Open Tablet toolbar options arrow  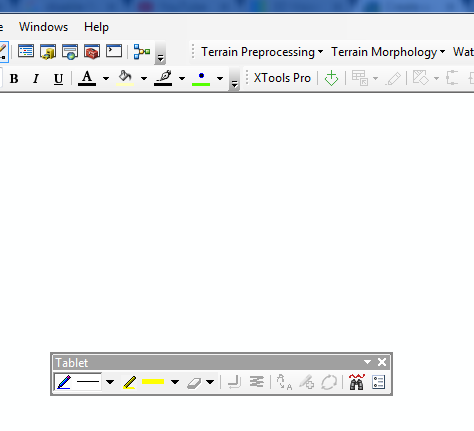(367, 362)
